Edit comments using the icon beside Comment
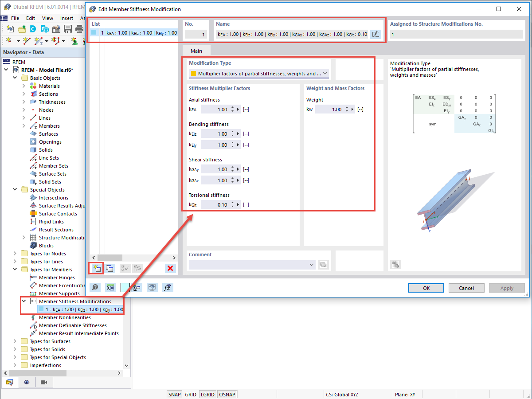 coord(323,265)
